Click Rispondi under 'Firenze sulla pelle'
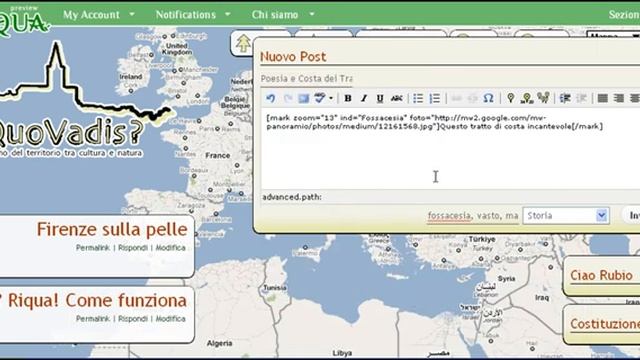 133,248
